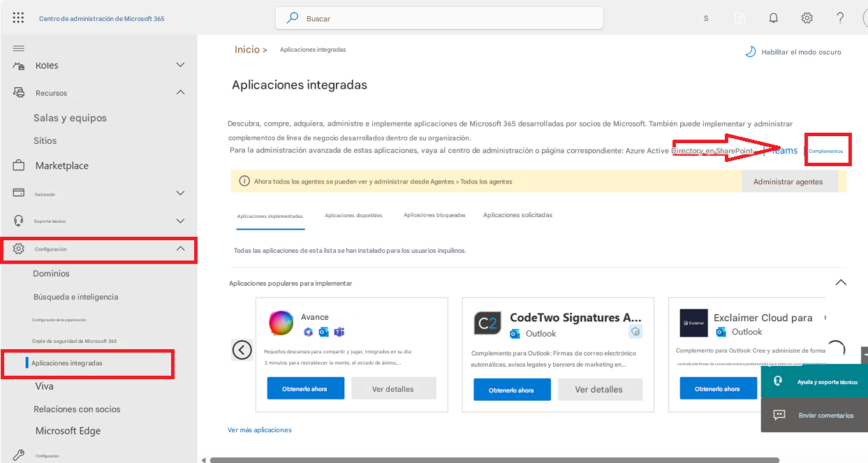The width and height of the screenshot is (868, 463).
Task: Go to "Inicio" in the breadcrumb
Action: (247, 50)
